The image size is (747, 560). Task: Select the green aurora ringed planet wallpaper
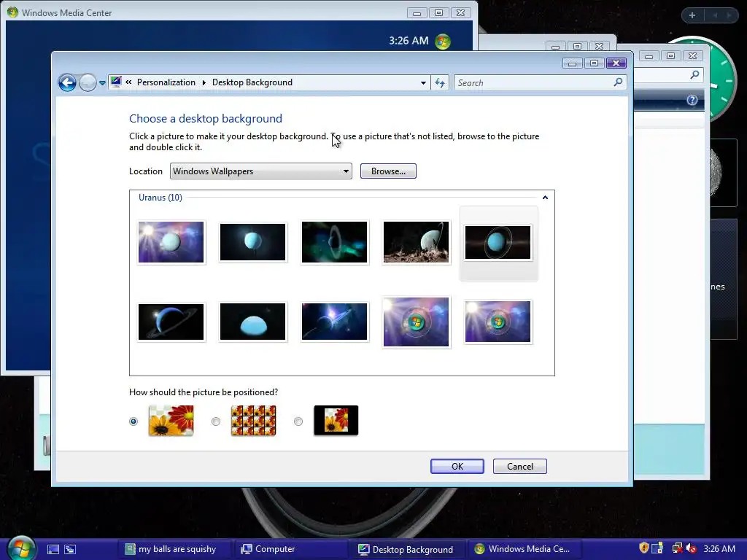[334, 242]
